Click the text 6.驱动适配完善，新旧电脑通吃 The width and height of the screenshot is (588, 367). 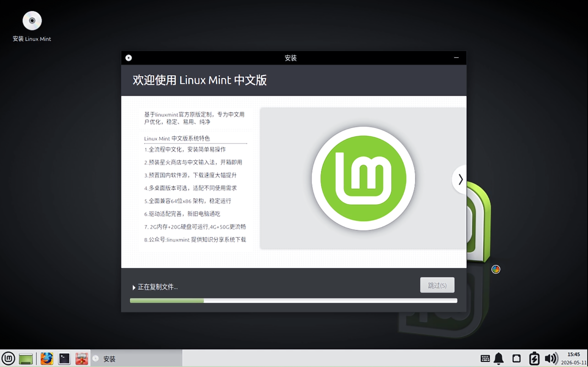[x=182, y=214]
